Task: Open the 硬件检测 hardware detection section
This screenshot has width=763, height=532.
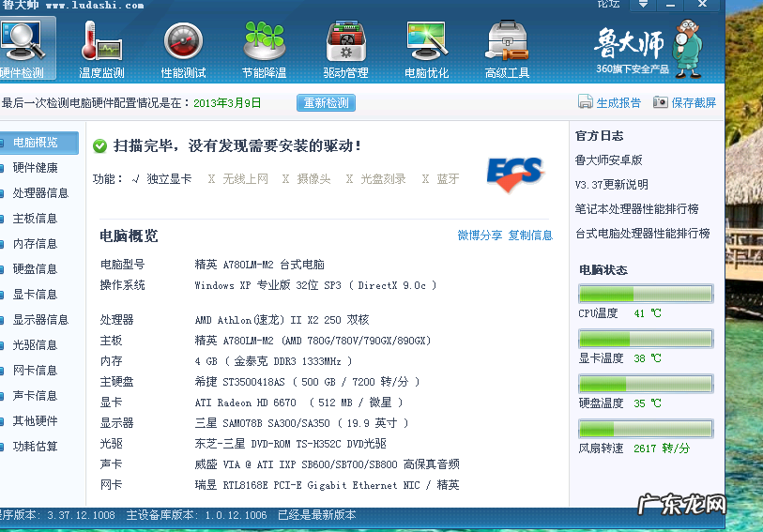Action: (27, 49)
